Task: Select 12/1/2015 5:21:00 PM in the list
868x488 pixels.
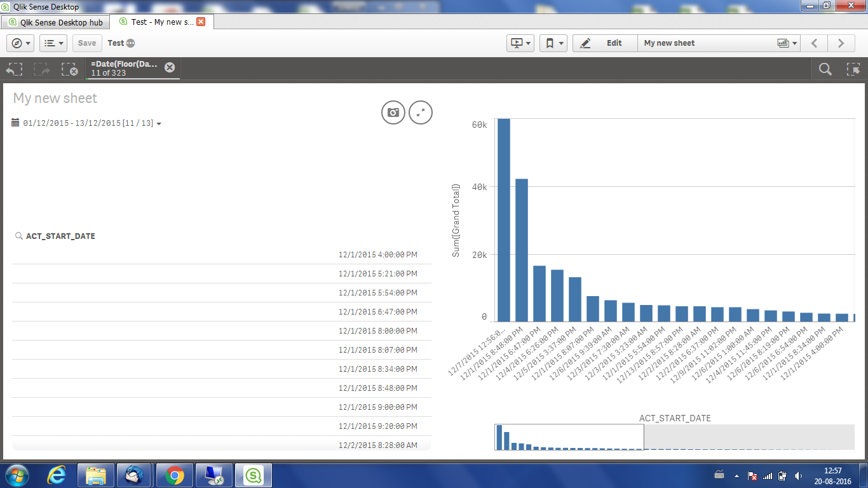Action: (x=221, y=274)
